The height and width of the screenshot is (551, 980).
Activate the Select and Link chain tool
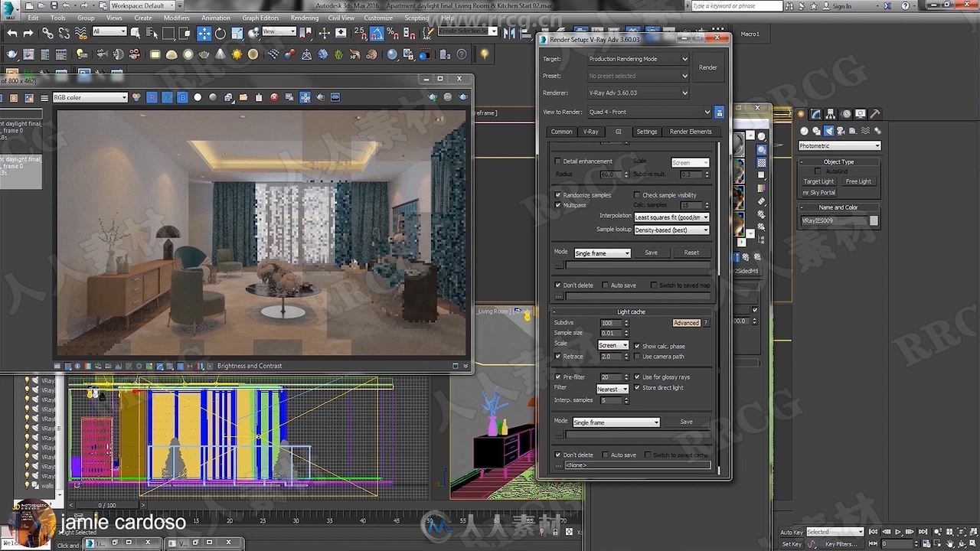click(47, 34)
